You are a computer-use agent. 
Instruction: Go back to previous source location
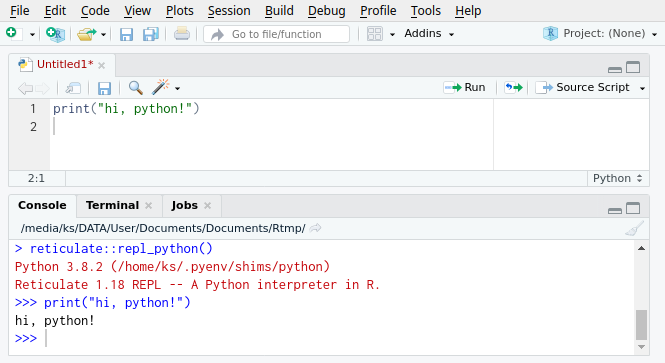tap(25, 88)
